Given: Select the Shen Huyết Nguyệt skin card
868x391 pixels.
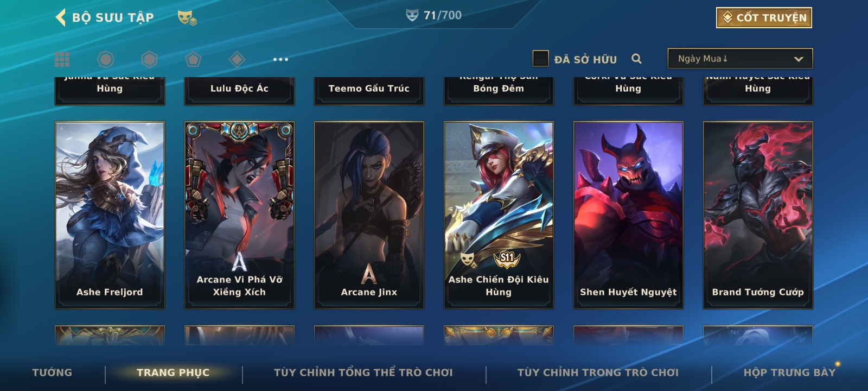Looking at the screenshot, I should (628, 215).
